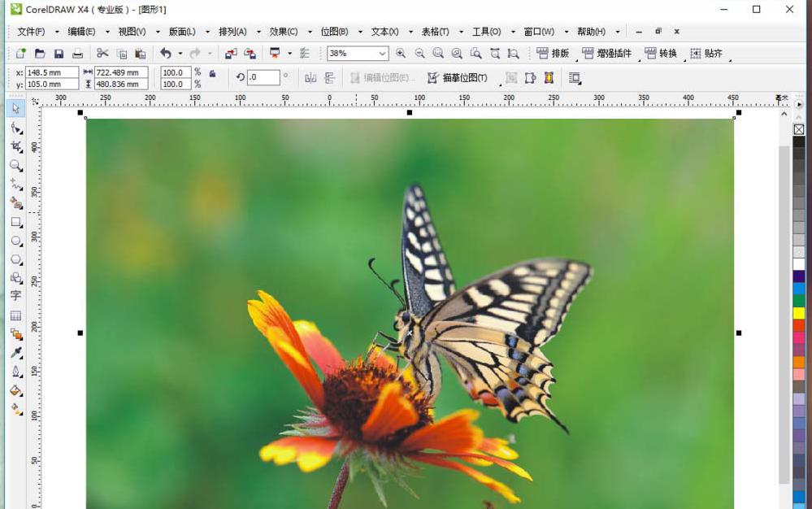Screen dimensions: 812x509
Task: Open the 视图(V) menu
Action: pos(132,32)
